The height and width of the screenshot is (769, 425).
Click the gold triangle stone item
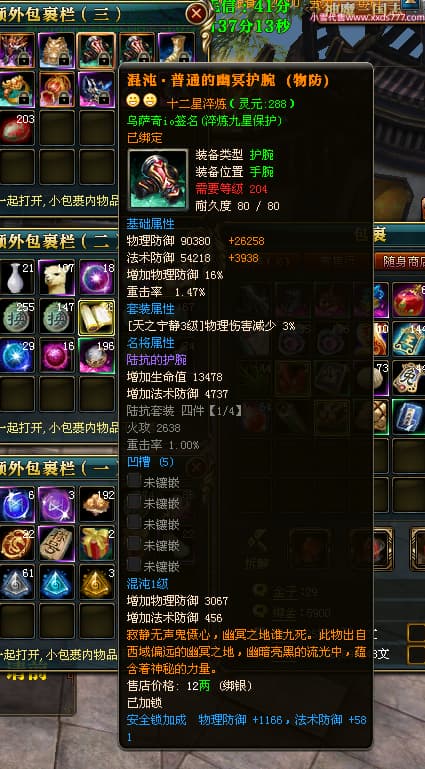pyautogui.click(x=97, y=582)
